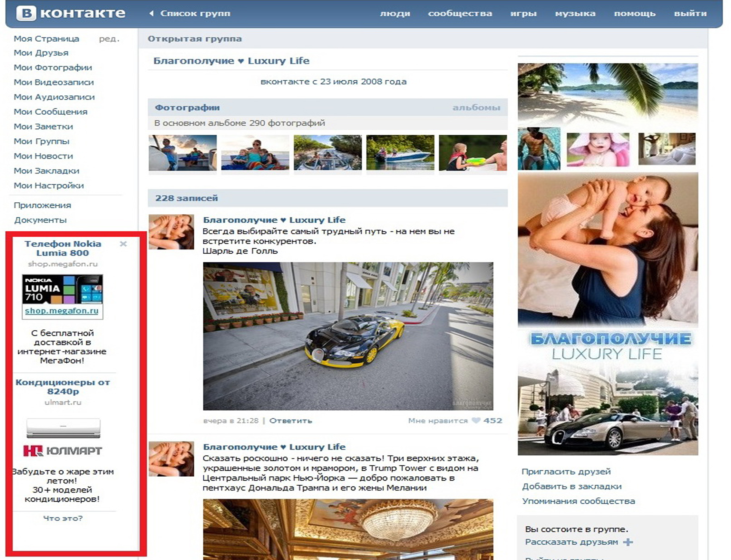Click ред. next to Моя Страница

(109, 39)
